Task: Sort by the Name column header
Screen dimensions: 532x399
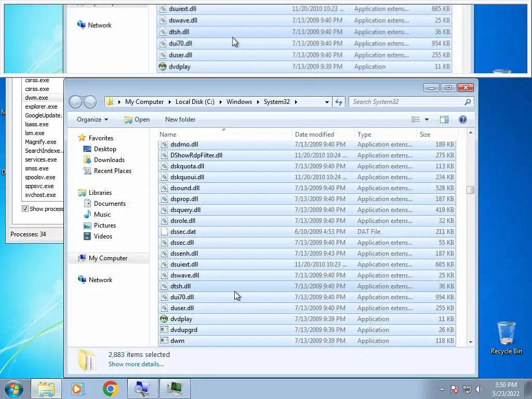Action: point(224,135)
